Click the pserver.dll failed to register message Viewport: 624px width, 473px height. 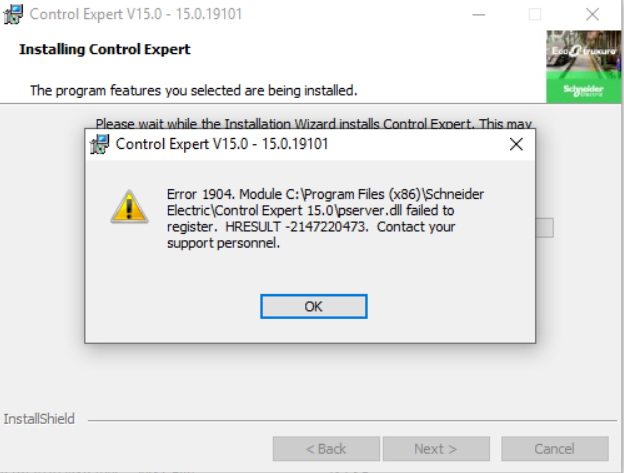pyautogui.click(x=325, y=218)
